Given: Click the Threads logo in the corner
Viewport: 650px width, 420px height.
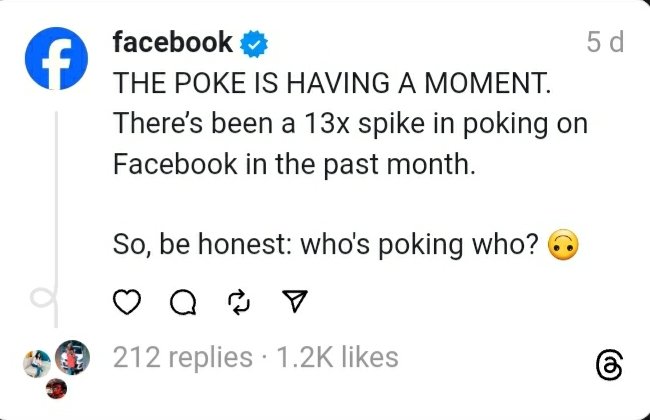Looking at the screenshot, I should pos(607,367).
